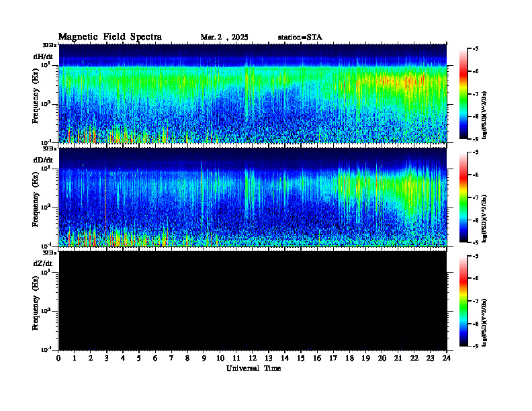Image resolution: width=532 pixels, height=411 pixels.
Task: Click hour "7" tick on Universal Time axis
Action: point(171,359)
